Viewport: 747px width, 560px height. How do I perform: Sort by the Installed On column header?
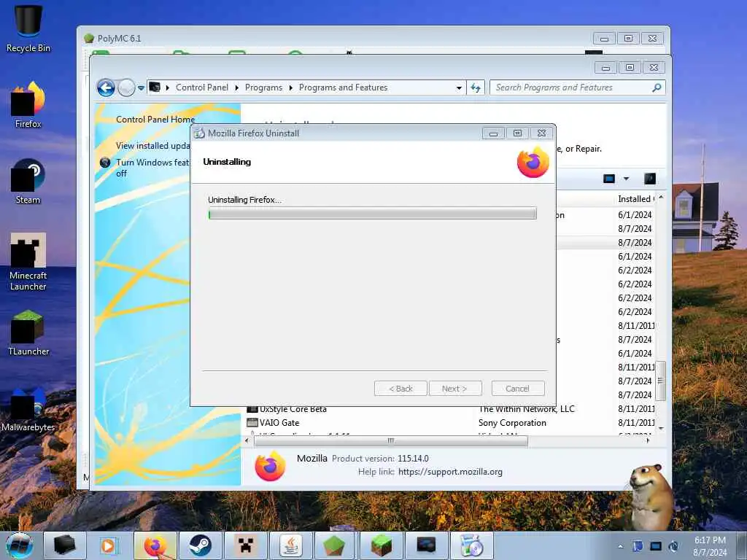point(635,199)
